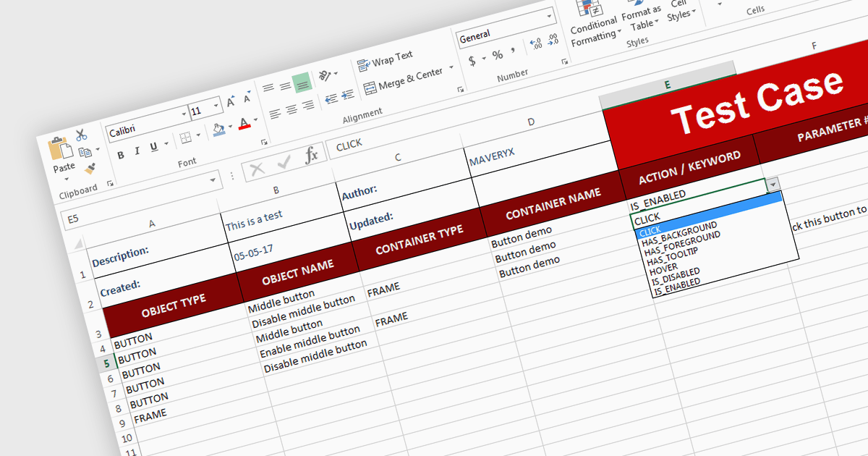Click the Orientation text angle icon
Screen dimensions: 868x456
point(325,75)
